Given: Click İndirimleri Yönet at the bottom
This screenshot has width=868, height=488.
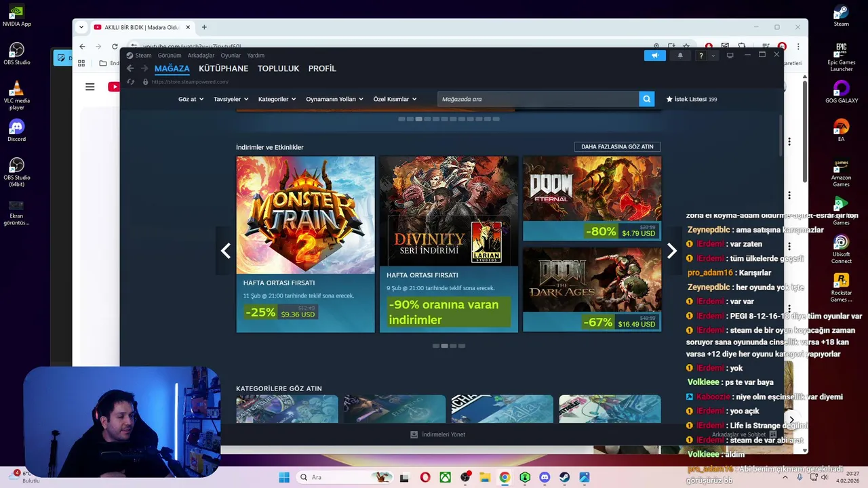Looking at the screenshot, I should tap(438, 434).
